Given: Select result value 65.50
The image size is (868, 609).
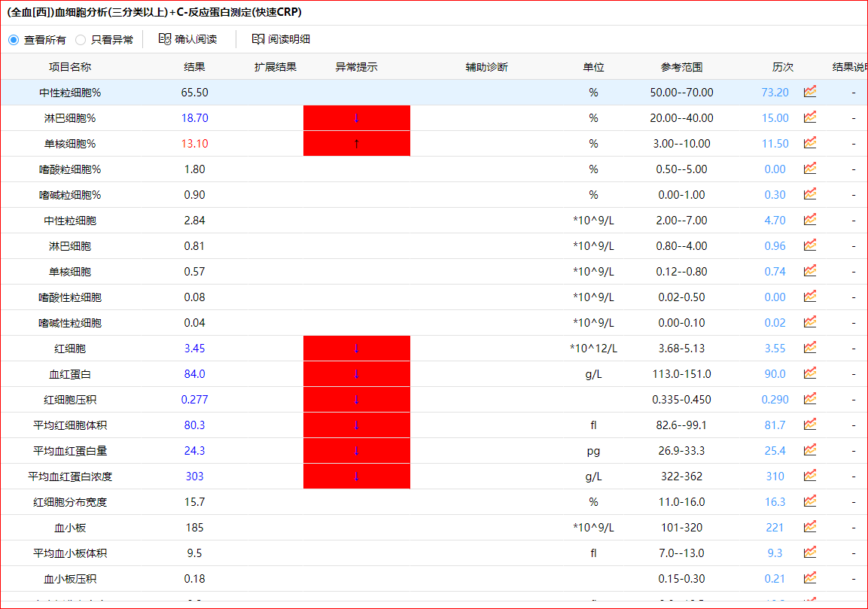Looking at the screenshot, I should click(x=195, y=93).
